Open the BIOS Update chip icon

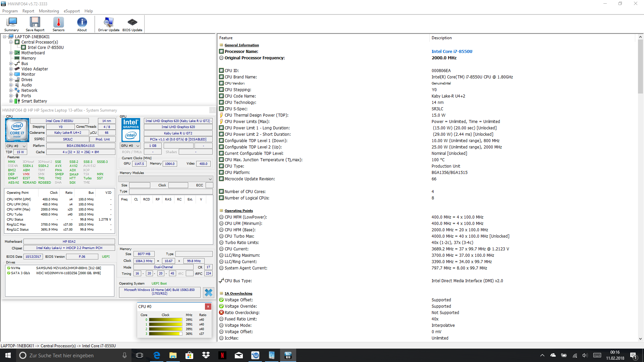pos(132,24)
